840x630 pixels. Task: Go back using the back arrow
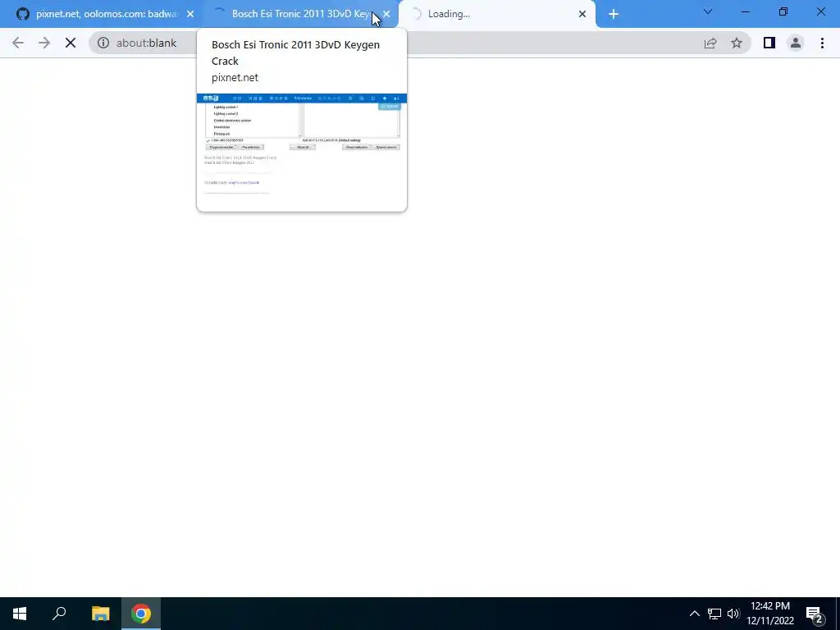(18, 43)
